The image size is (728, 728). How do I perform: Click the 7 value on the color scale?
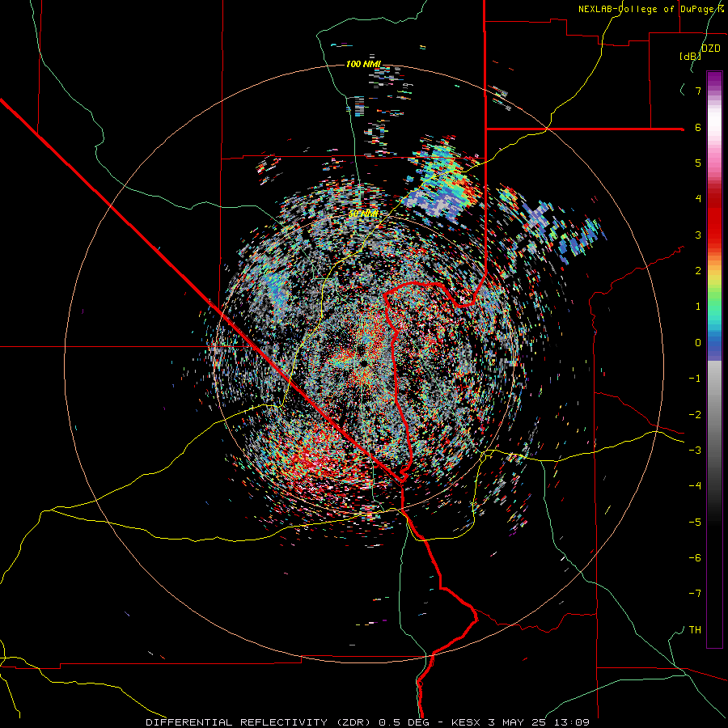(698, 91)
